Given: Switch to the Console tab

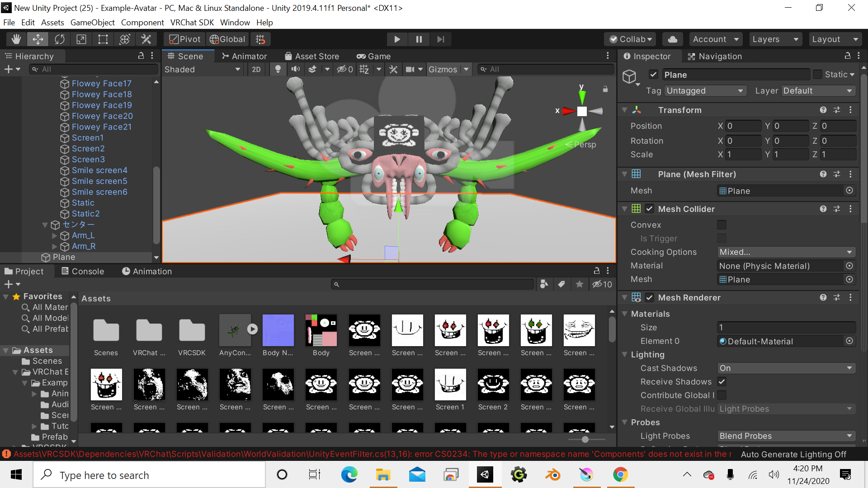Looking at the screenshot, I should tap(83, 271).
